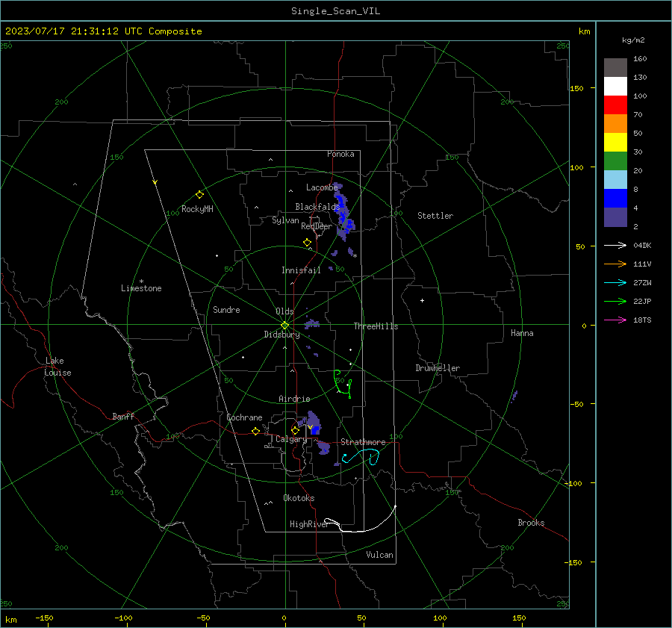Click the orange 111V arrow legend icon
Image resolution: width=672 pixels, height=628 pixels.
615,264
